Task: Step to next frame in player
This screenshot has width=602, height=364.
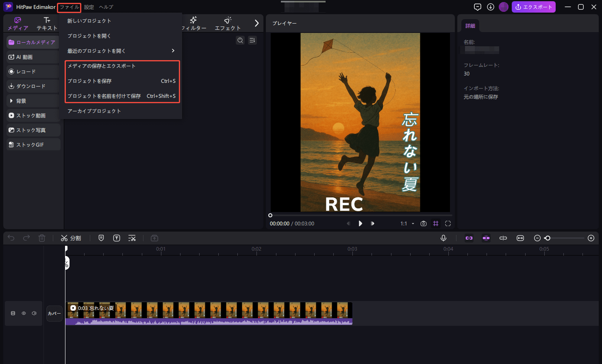Action: (372, 223)
